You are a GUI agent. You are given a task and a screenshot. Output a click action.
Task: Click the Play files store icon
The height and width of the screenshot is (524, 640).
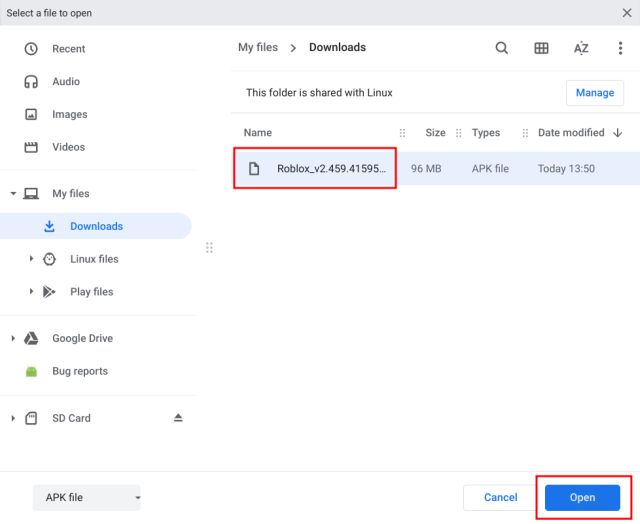click(49, 292)
